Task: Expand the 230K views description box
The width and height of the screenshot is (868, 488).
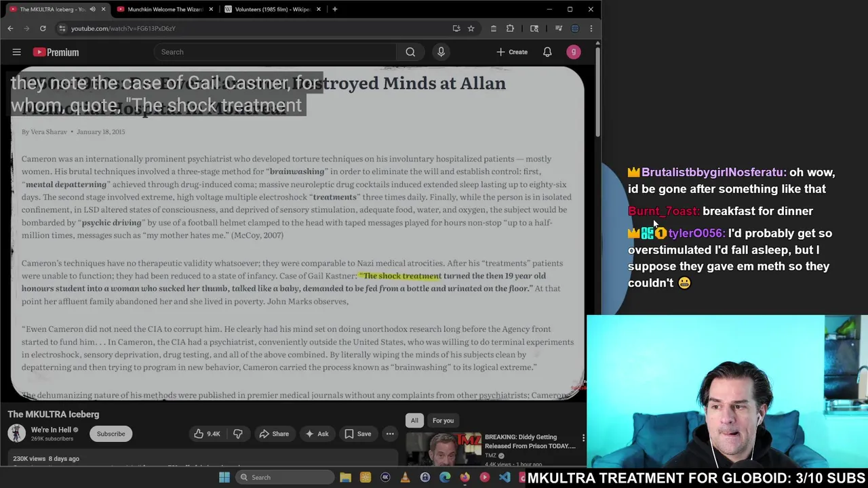Action: pyautogui.click(x=202, y=459)
